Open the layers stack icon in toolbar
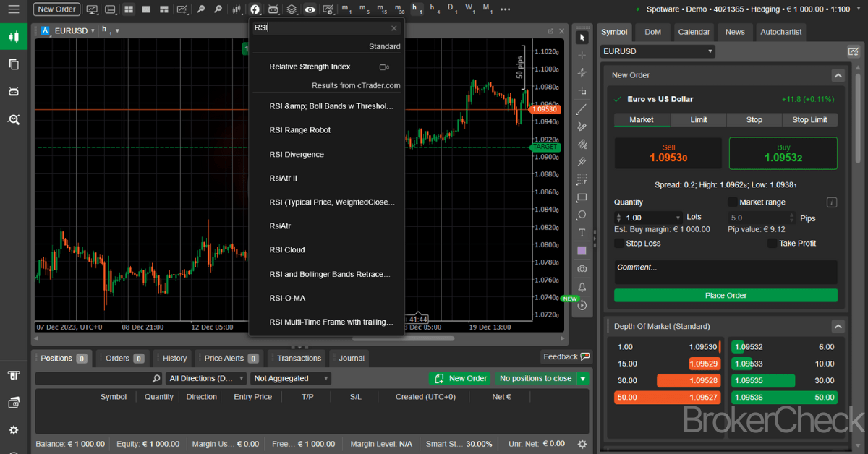This screenshot has height=454, width=868. click(292, 9)
